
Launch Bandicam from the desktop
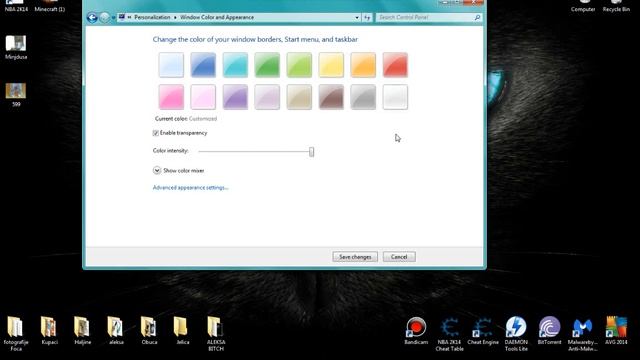(416, 331)
